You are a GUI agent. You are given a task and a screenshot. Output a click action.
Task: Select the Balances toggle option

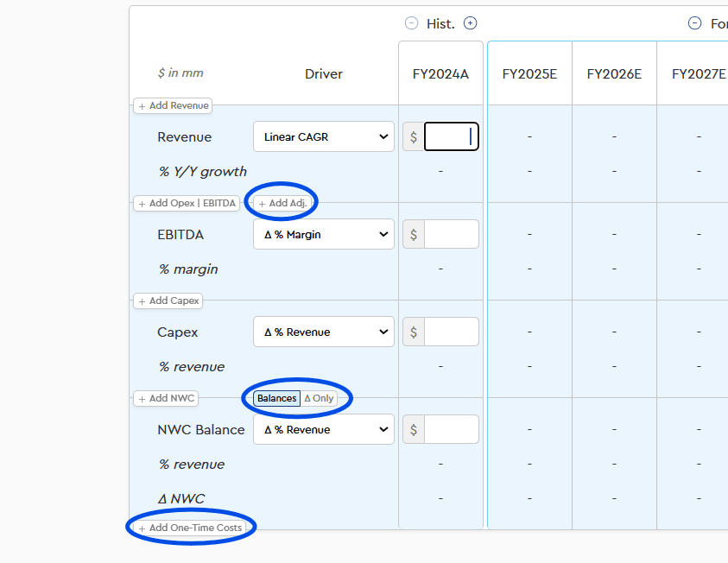[276, 398]
